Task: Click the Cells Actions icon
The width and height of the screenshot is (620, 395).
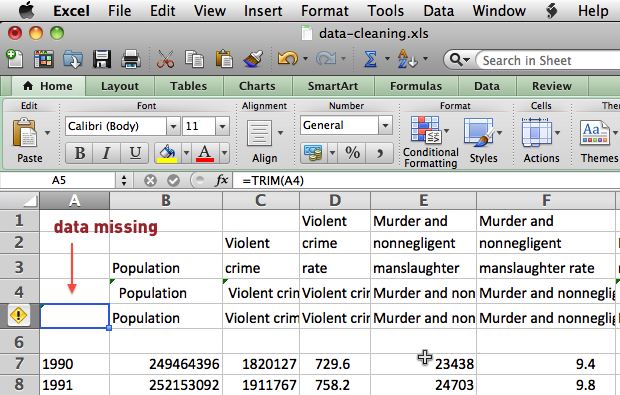Action: (x=537, y=133)
